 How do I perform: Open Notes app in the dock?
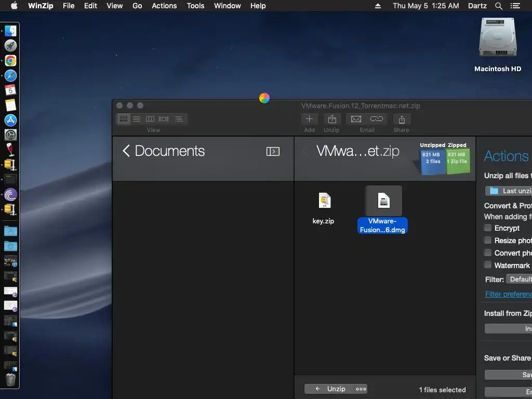click(10, 105)
